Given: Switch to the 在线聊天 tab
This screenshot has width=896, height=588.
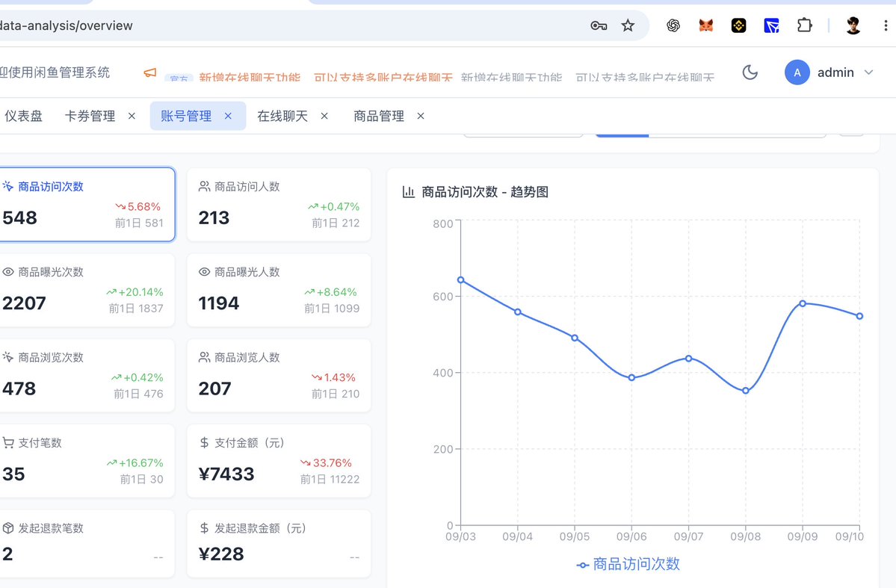Looking at the screenshot, I should coord(282,116).
